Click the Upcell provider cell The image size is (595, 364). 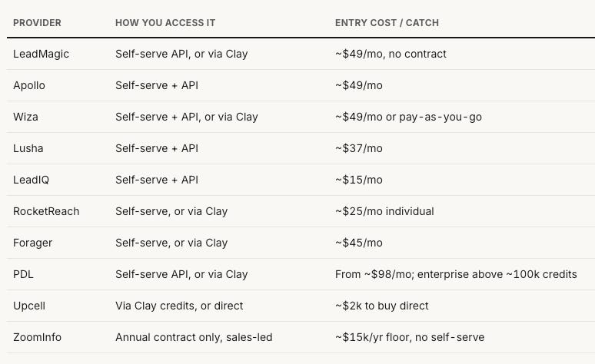(x=29, y=306)
